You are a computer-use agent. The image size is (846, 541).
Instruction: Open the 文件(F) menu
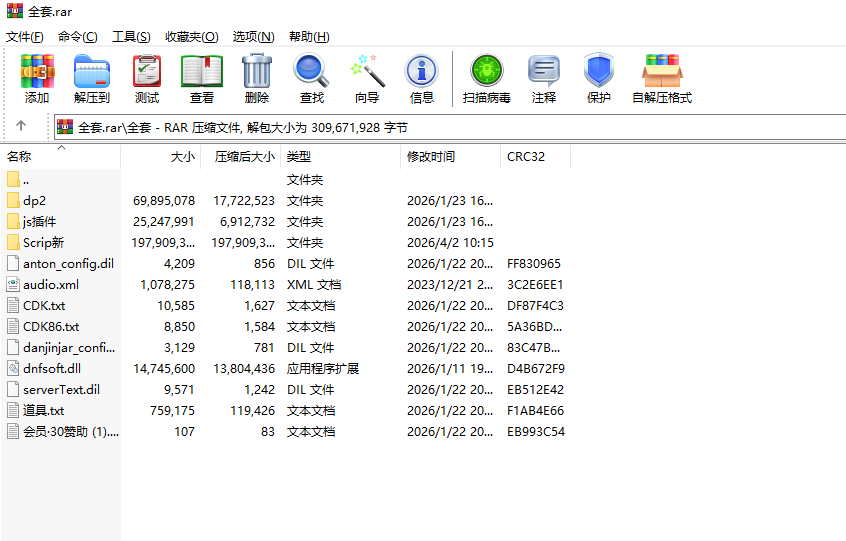24,37
